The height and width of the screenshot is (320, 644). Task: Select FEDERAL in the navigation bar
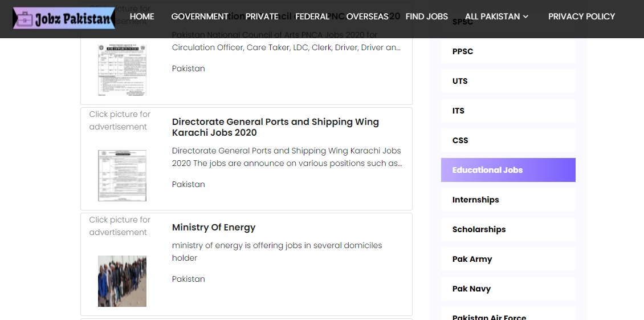pyautogui.click(x=312, y=17)
